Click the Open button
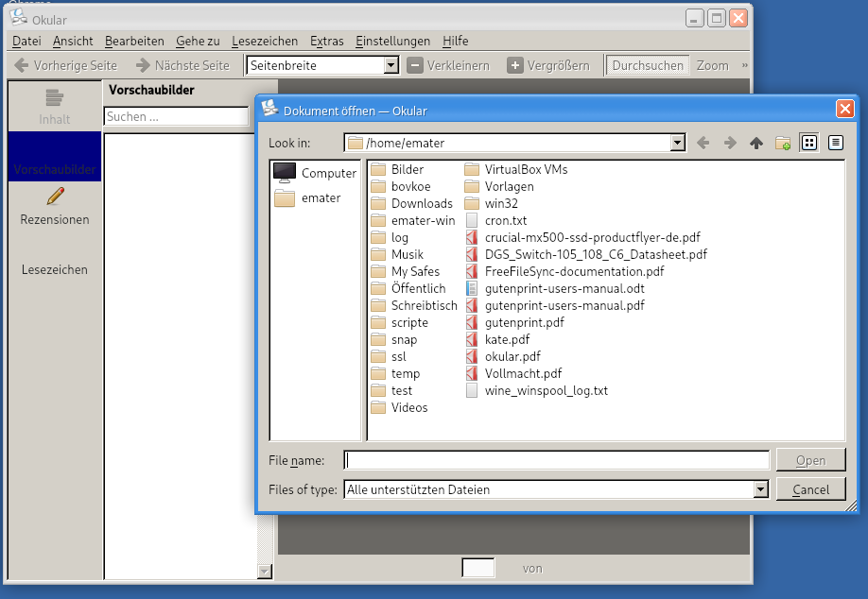The width and height of the screenshot is (868, 599). [810, 460]
